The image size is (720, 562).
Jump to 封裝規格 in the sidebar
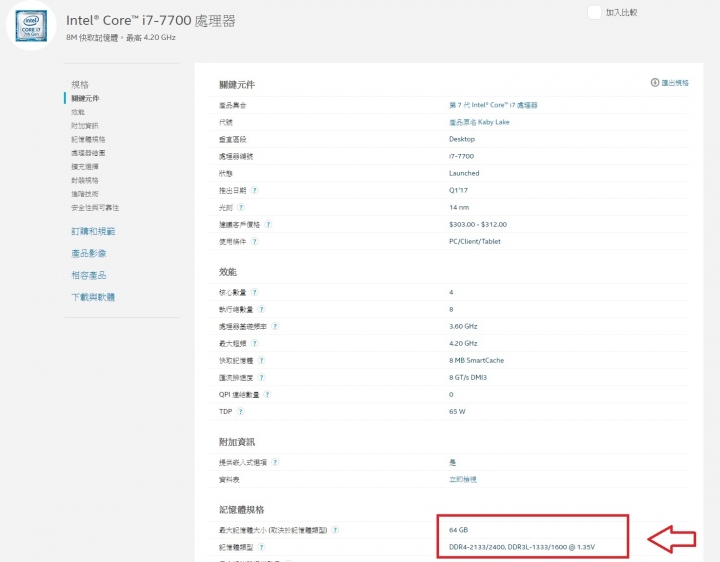pos(85,180)
